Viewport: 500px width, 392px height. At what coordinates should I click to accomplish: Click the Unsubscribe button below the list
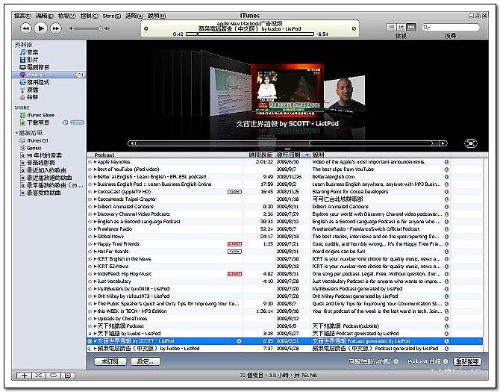click(x=110, y=362)
